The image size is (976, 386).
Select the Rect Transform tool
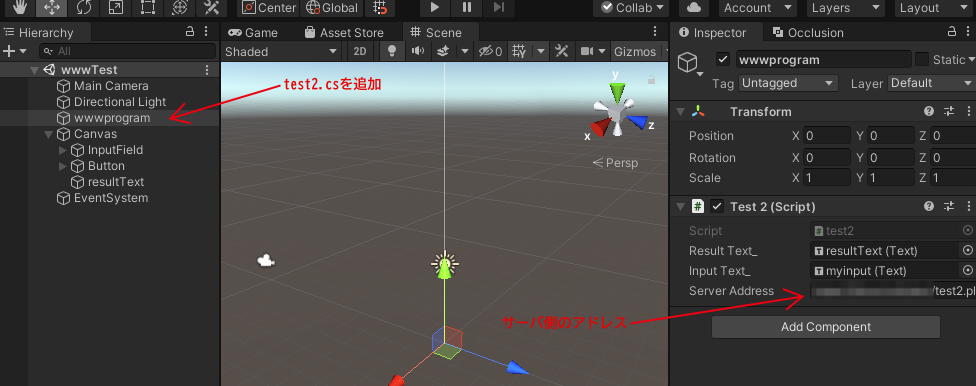point(148,8)
